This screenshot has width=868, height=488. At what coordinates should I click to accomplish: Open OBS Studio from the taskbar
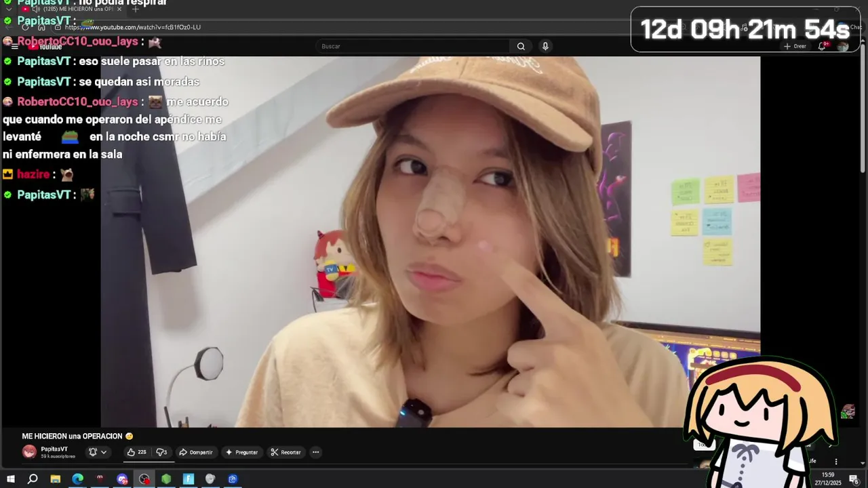click(144, 479)
